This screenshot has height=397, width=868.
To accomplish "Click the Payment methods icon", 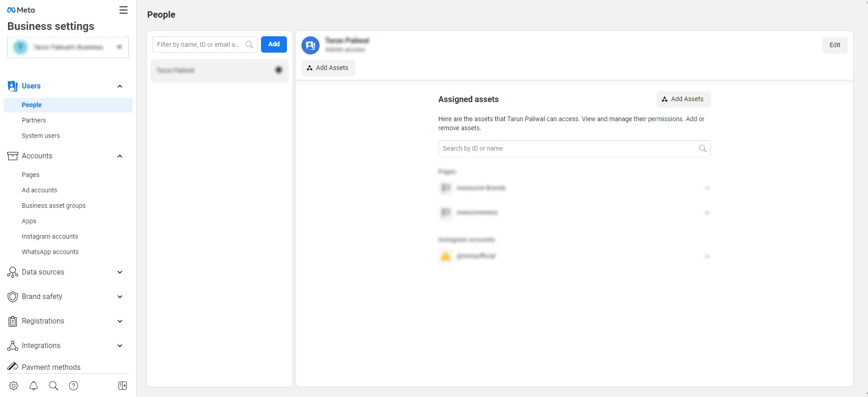I will (x=13, y=367).
